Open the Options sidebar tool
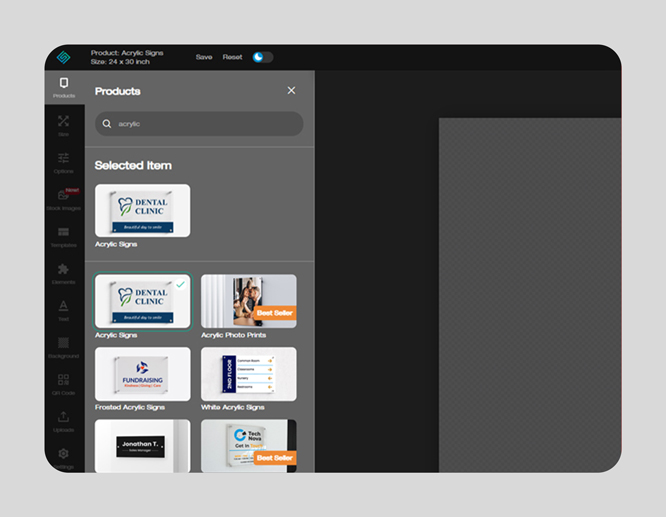The width and height of the screenshot is (666, 517). pyautogui.click(x=64, y=163)
